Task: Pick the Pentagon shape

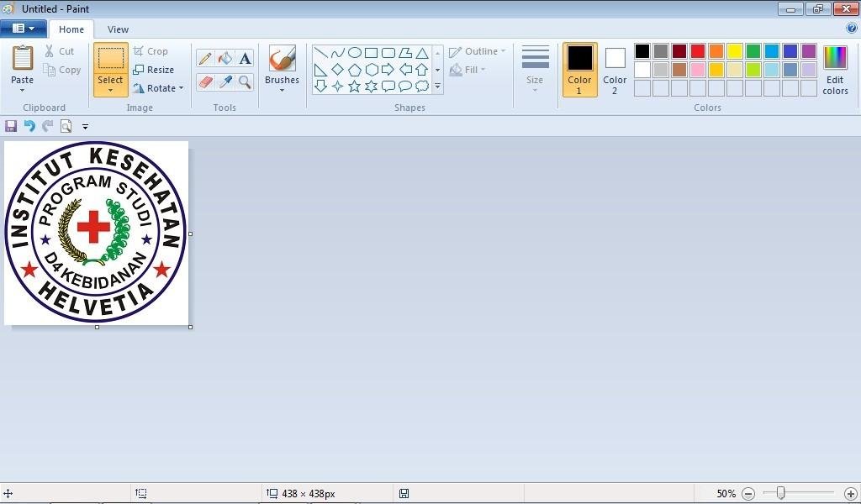Action: tap(355, 70)
